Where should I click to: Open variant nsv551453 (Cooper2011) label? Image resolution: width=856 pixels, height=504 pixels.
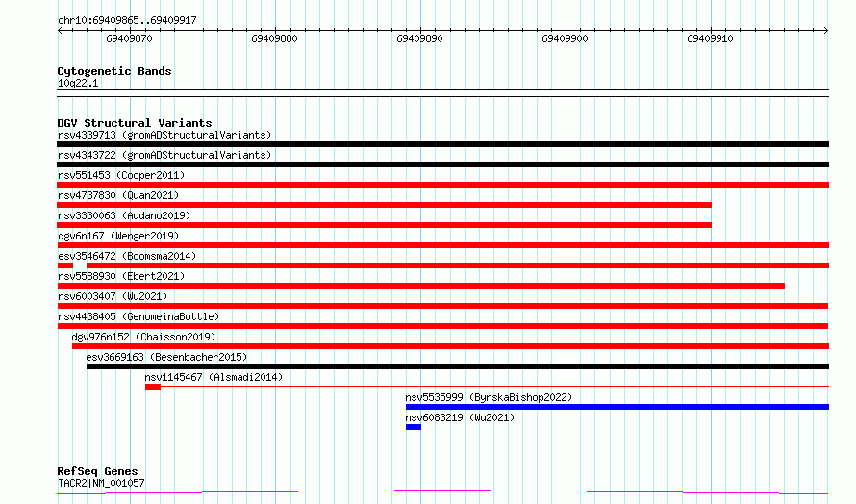(121, 175)
